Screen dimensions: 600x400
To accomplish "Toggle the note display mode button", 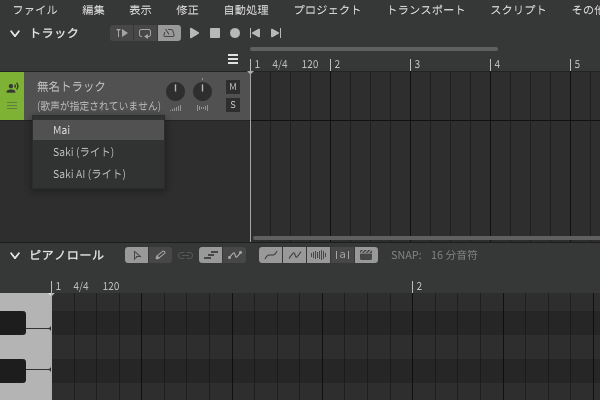I will pos(210,255).
